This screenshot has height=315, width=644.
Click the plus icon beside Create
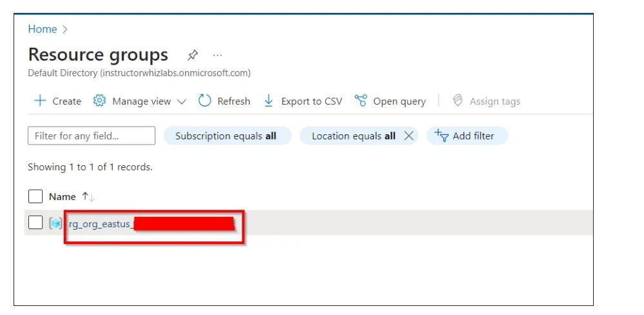40,101
